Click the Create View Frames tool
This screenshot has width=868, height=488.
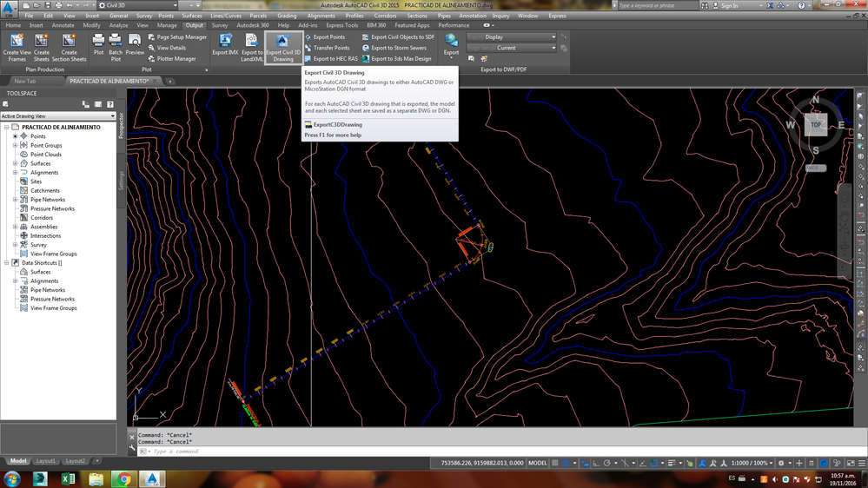(x=17, y=48)
